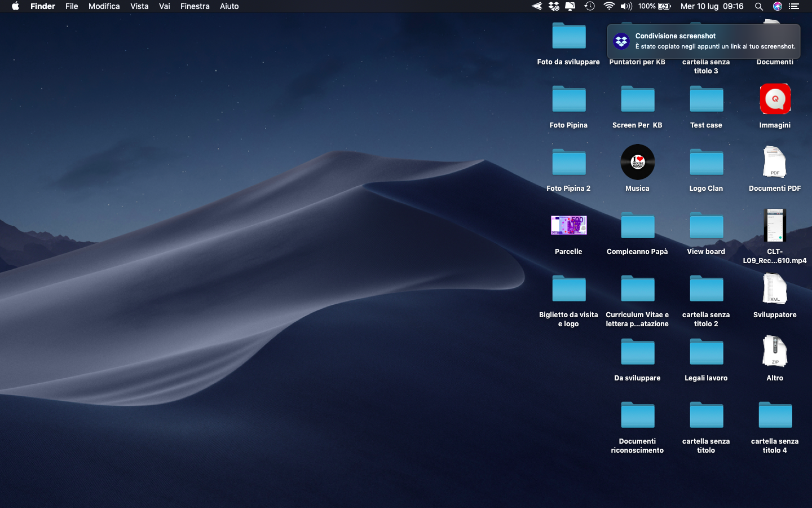
Task: Click the date and time display
Action: click(x=712, y=6)
